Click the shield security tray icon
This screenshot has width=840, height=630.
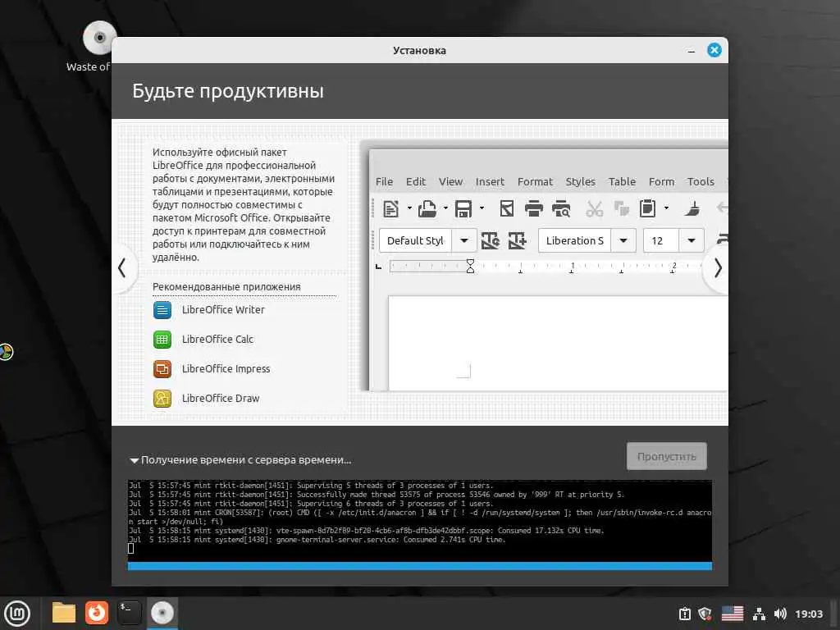[x=705, y=614]
